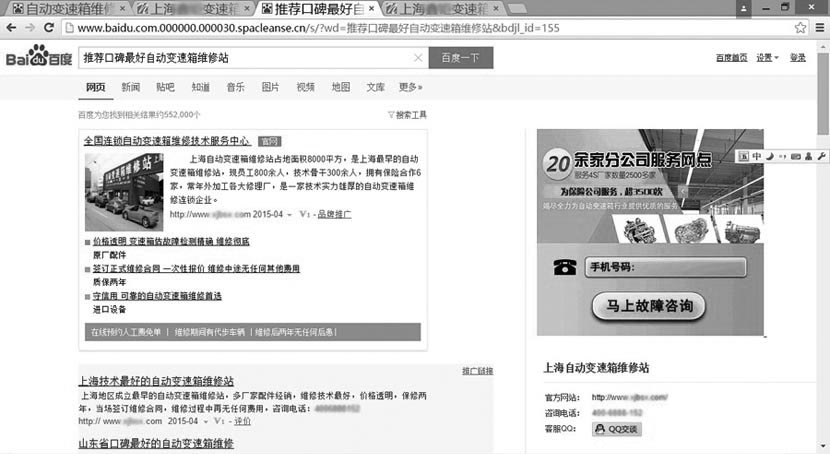Expand the 更多» categories menu
Image resolution: width=830 pixels, height=454 pixels.
[x=410, y=87]
